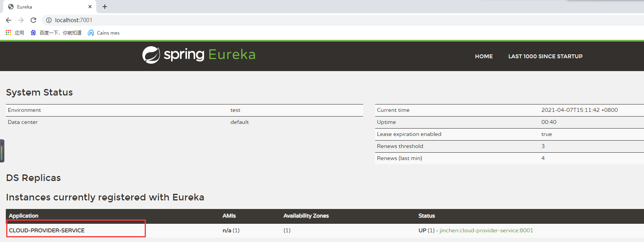Viewport: 644px width, 242px height.
Task: Select the Eureka browser tab
Action: (49, 7)
